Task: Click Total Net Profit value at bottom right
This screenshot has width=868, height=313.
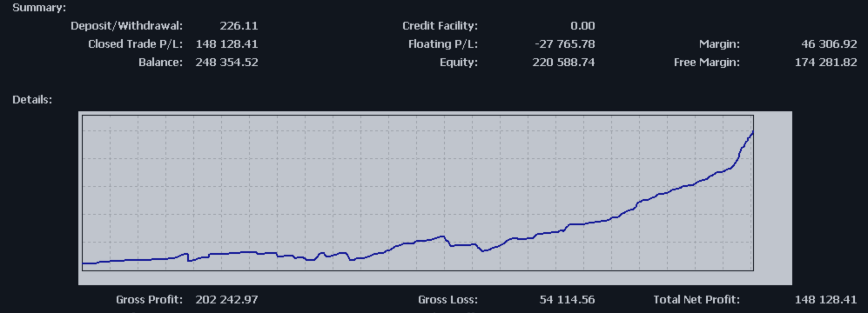Action: (826, 300)
